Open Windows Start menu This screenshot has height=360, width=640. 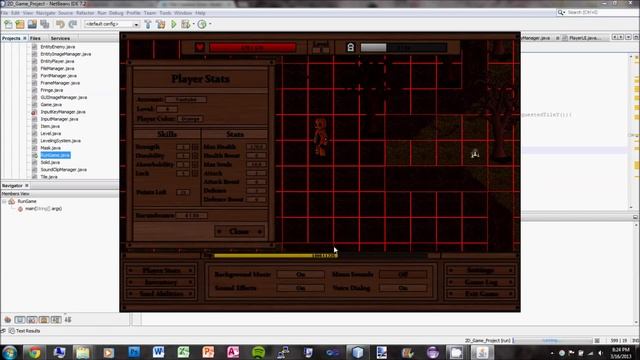point(9,352)
